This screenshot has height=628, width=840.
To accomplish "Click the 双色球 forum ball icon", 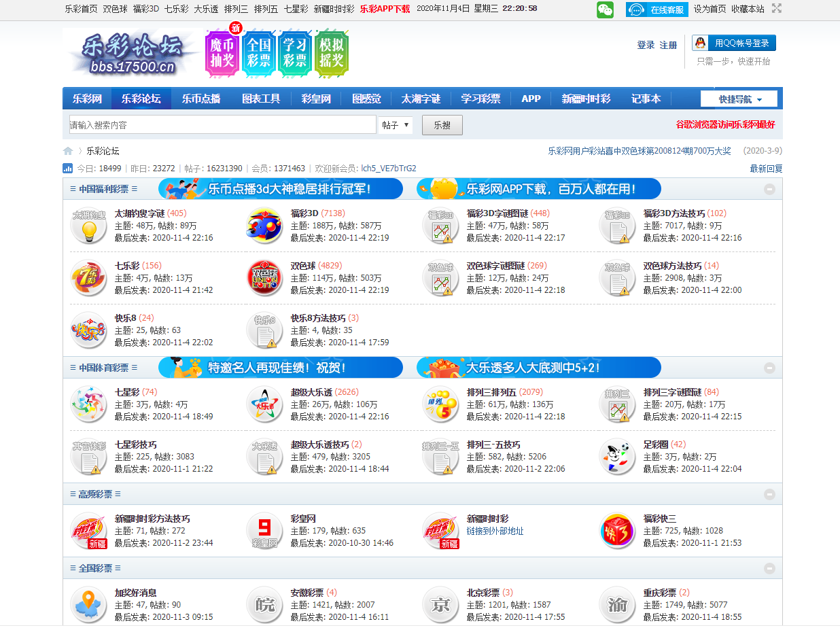I will [x=264, y=278].
